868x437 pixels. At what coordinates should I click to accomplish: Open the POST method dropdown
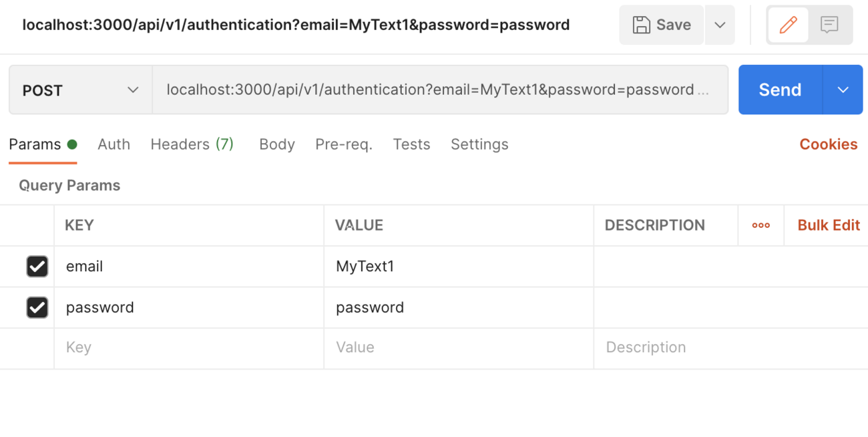click(x=81, y=90)
